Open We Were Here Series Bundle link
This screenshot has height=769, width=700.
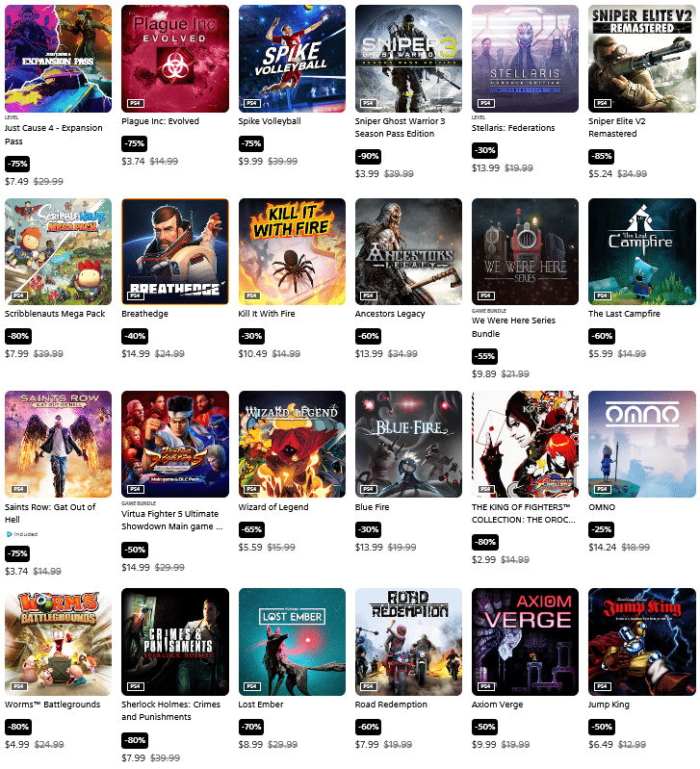[x=513, y=327]
